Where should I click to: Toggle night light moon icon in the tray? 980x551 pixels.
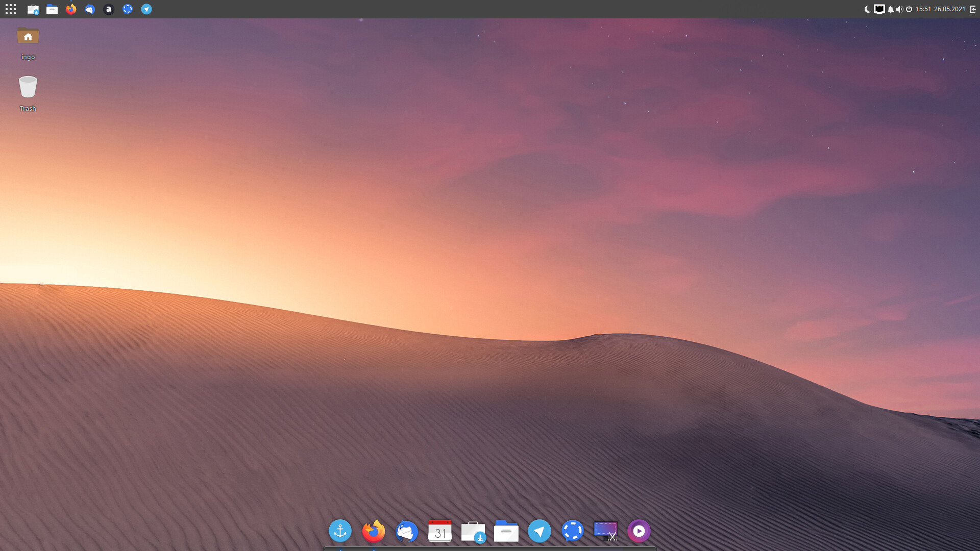pyautogui.click(x=867, y=9)
